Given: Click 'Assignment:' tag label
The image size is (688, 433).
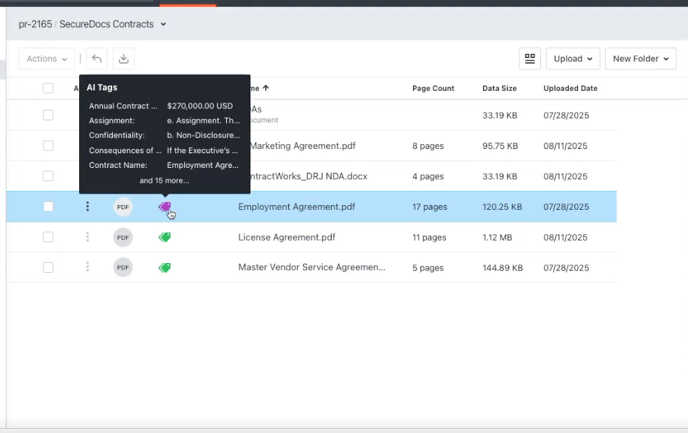Looking at the screenshot, I should tap(111, 120).
